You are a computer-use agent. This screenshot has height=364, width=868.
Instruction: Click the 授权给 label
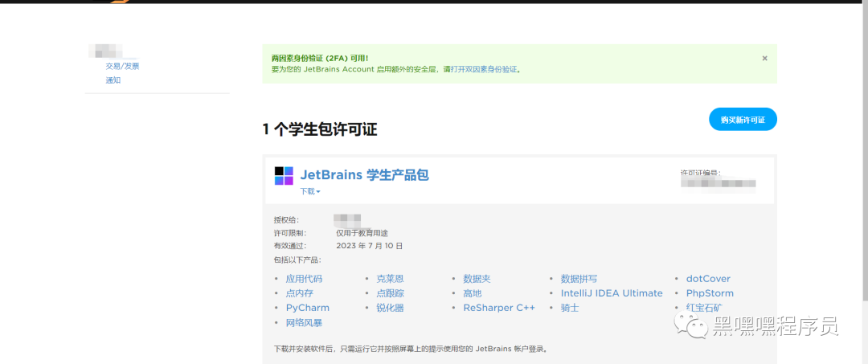tap(286, 220)
